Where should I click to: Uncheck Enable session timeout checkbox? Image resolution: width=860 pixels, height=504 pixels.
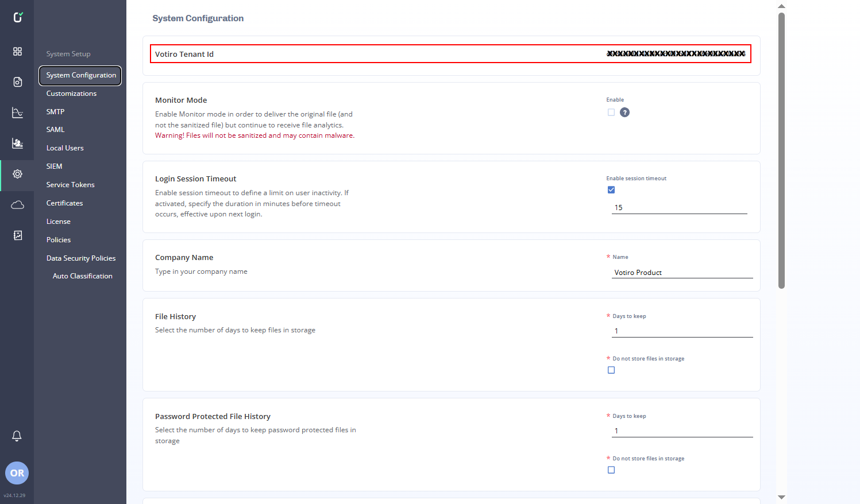[611, 190]
